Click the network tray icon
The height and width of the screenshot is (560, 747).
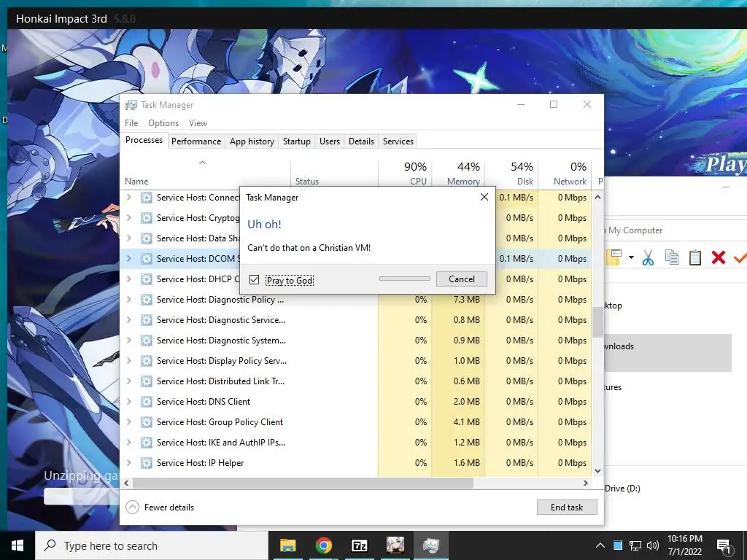point(635,545)
